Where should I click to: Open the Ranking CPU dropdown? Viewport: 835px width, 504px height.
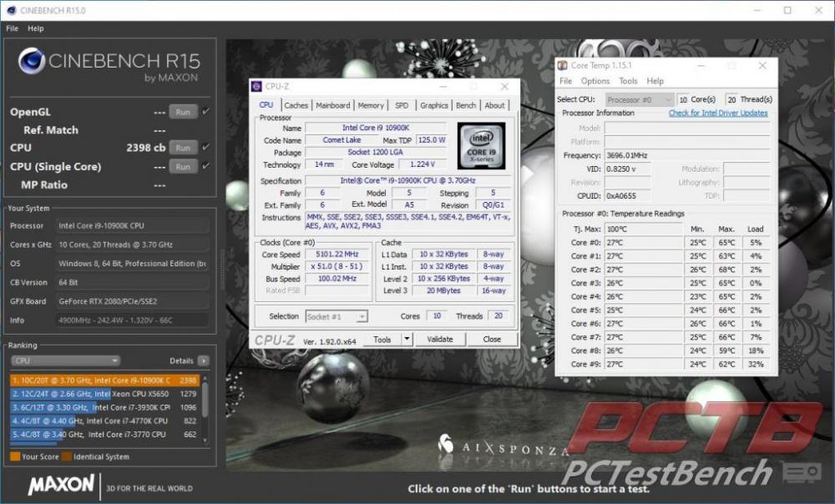(65, 360)
